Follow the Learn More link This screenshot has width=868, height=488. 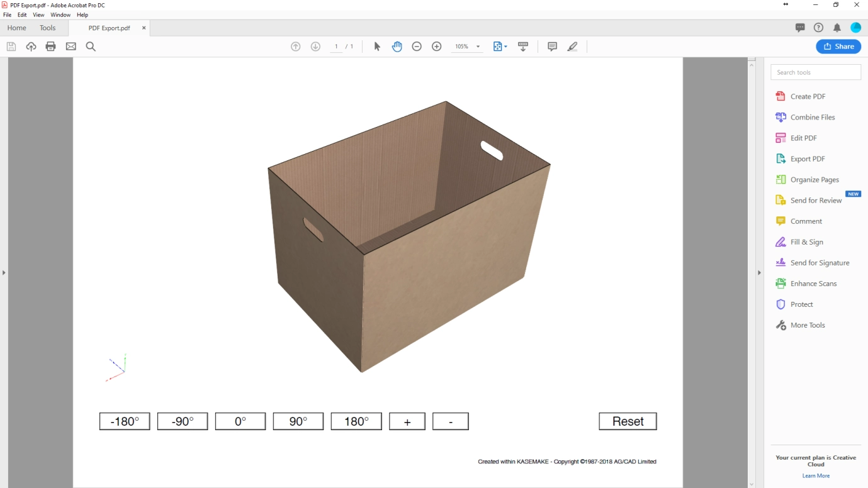pyautogui.click(x=816, y=476)
